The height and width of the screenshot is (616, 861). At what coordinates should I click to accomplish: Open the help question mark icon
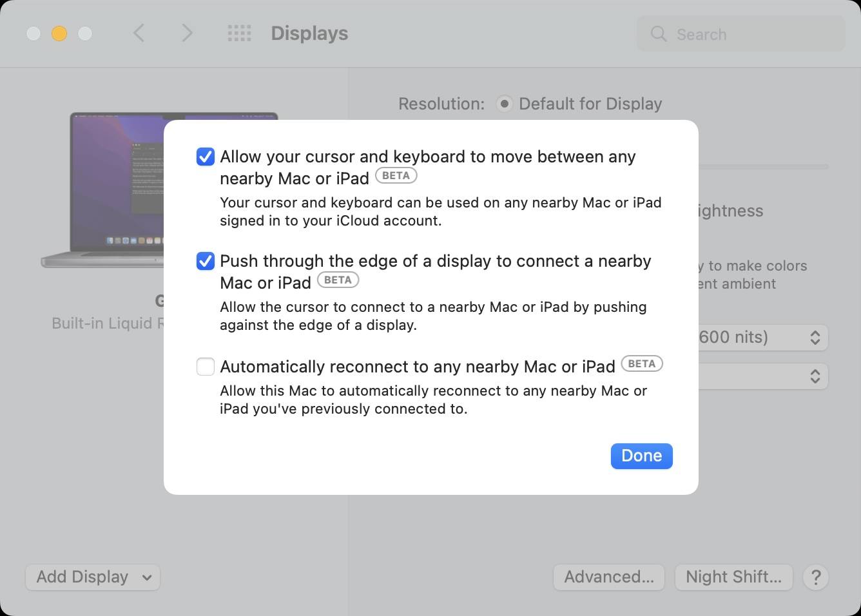815,577
